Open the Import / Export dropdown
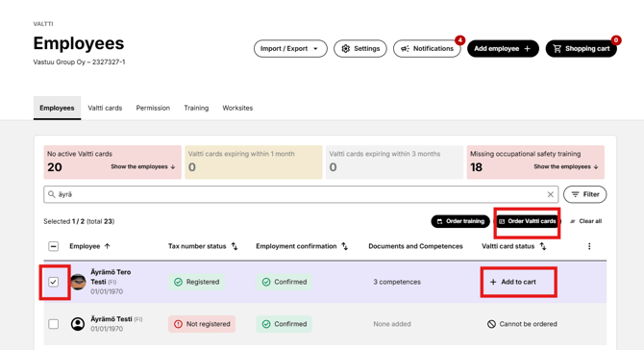Viewport: 644px width, 350px height. pyautogui.click(x=290, y=48)
